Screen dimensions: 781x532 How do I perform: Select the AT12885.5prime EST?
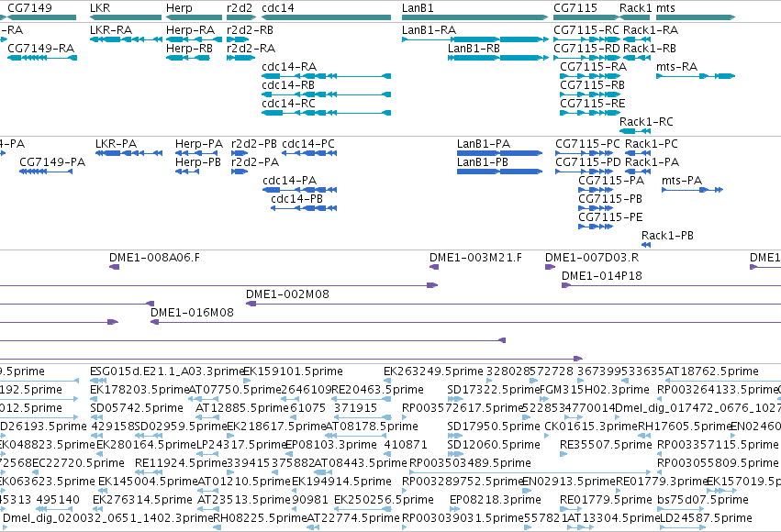[207, 418]
